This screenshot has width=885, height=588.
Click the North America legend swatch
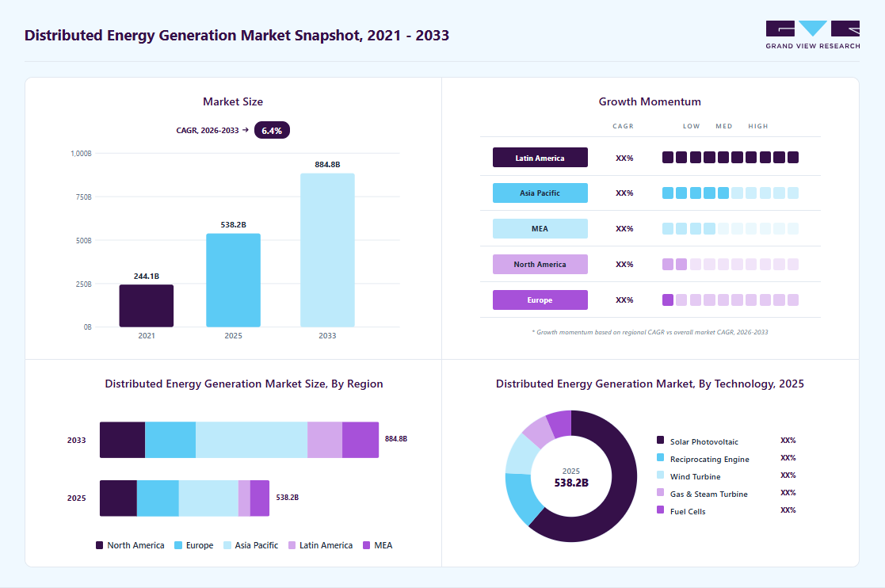[99, 545]
